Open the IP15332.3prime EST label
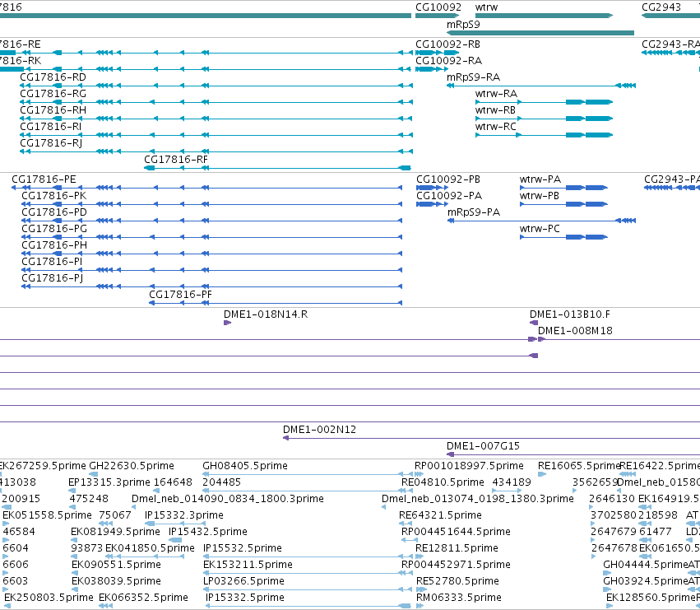The height and width of the screenshot is (610, 700). tap(184, 515)
